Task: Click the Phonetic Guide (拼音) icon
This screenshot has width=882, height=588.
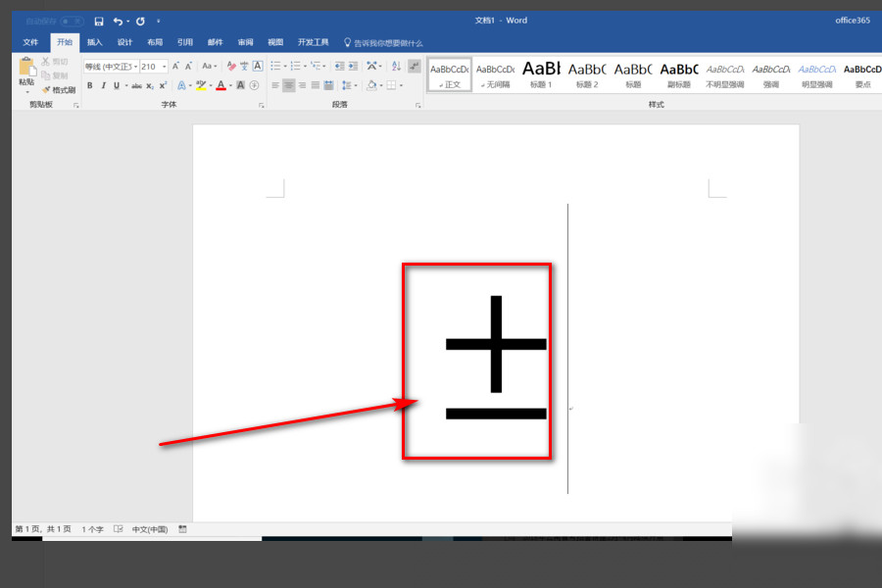Action: click(x=244, y=67)
